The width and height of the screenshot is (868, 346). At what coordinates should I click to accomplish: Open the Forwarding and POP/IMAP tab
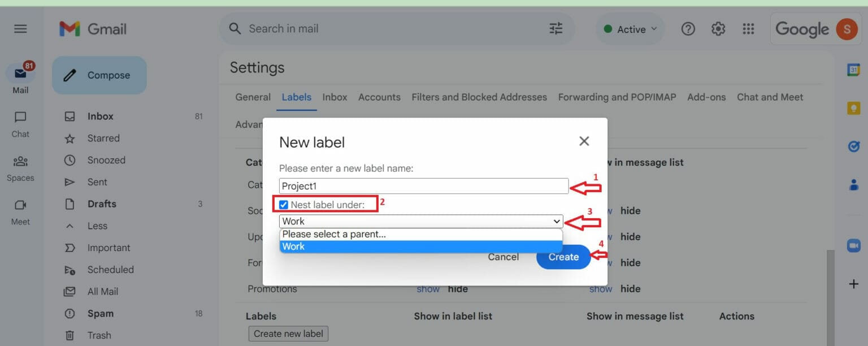click(x=617, y=97)
